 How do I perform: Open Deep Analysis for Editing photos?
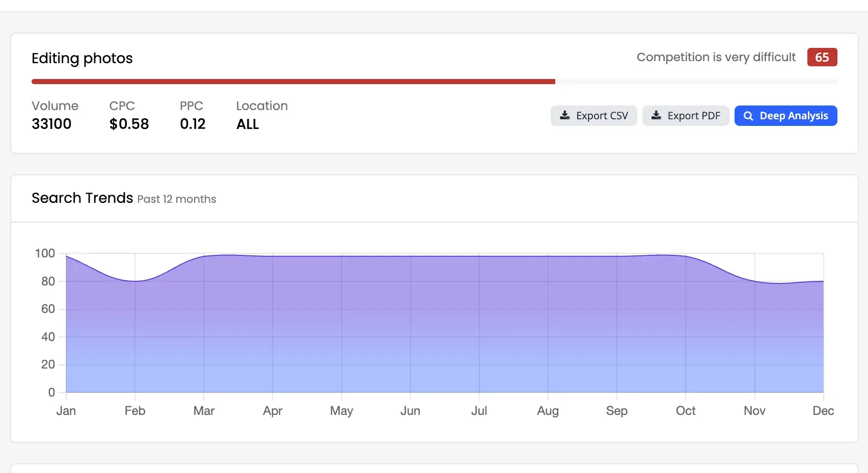click(785, 116)
